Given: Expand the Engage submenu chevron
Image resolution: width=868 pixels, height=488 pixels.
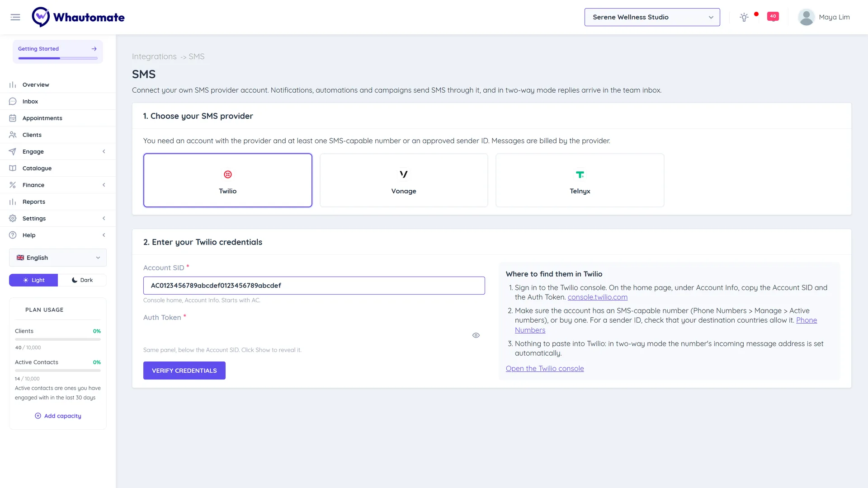Looking at the screenshot, I should pos(104,151).
